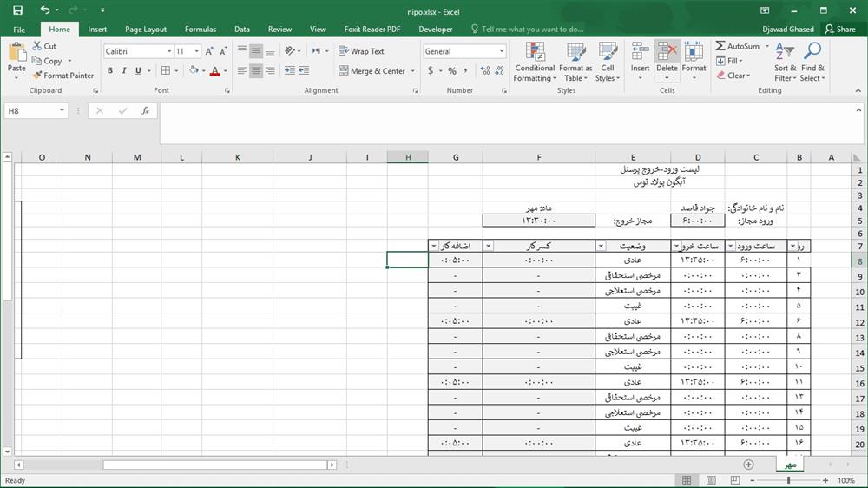
Task: Decrease decimal places
Action: [499, 71]
